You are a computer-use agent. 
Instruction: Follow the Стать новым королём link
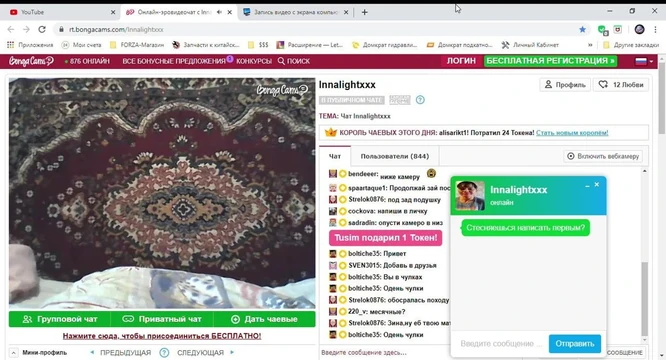coord(572,133)
